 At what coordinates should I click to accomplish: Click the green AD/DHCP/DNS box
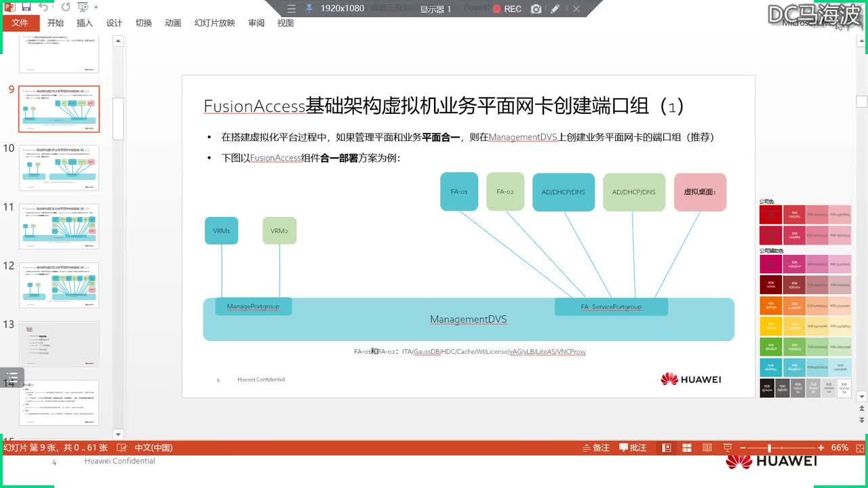point(634,192)
